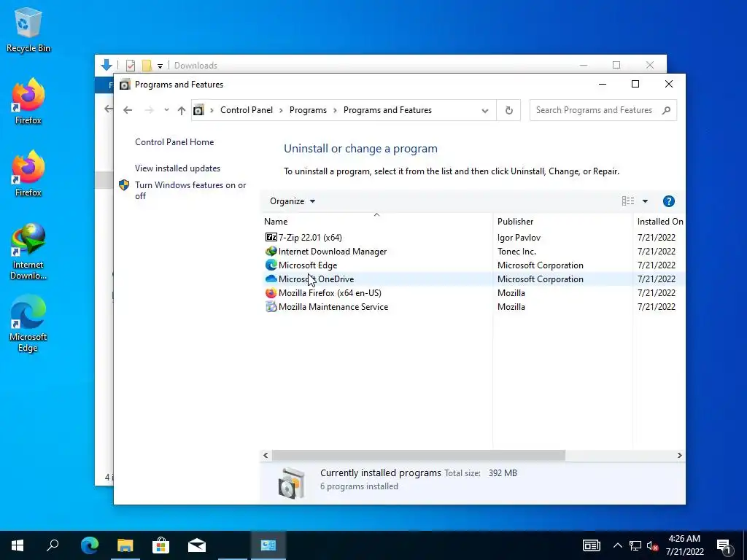Screen dimensions: 747x560
Task: Click Programs and Features breadcrumb
Action: 387,110
